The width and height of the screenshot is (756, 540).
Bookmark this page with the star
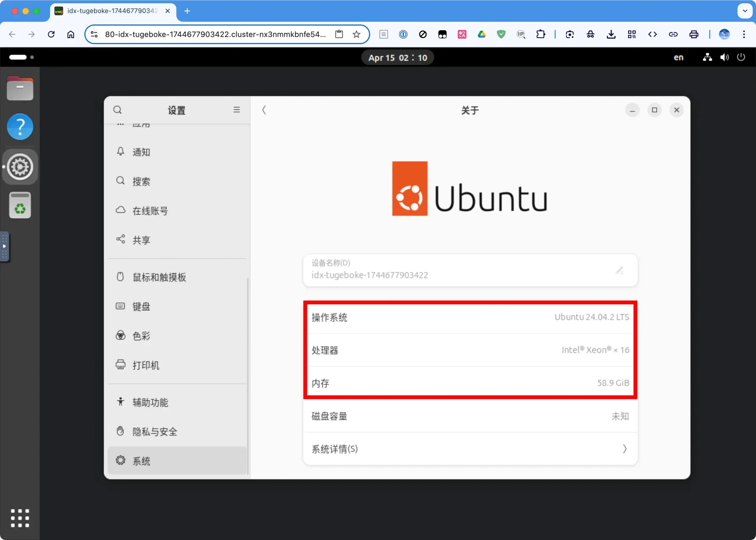point(356,34)
